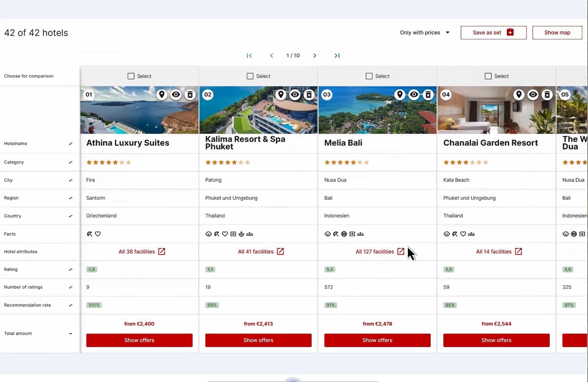Screen dimensions: 588x382
Task: Click Melia Bali star rating
Action: pos(347,163)
